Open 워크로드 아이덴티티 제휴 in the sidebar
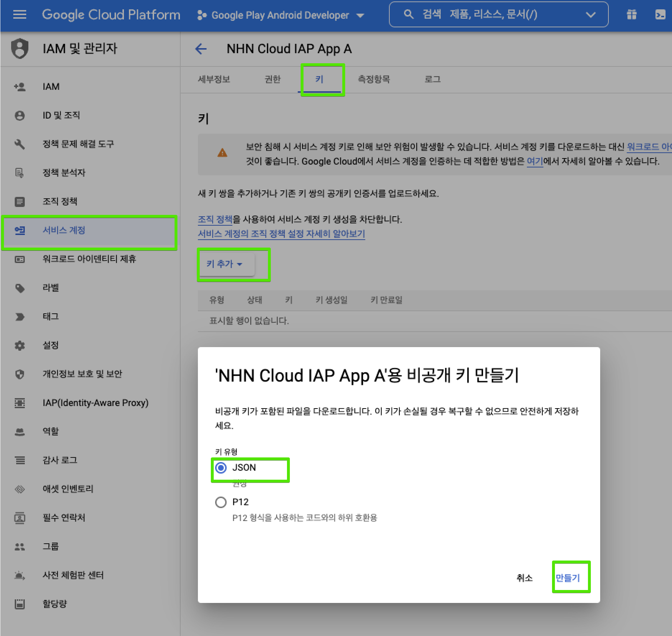The height and width of the screenshot is (636, 672). (89, 259)
